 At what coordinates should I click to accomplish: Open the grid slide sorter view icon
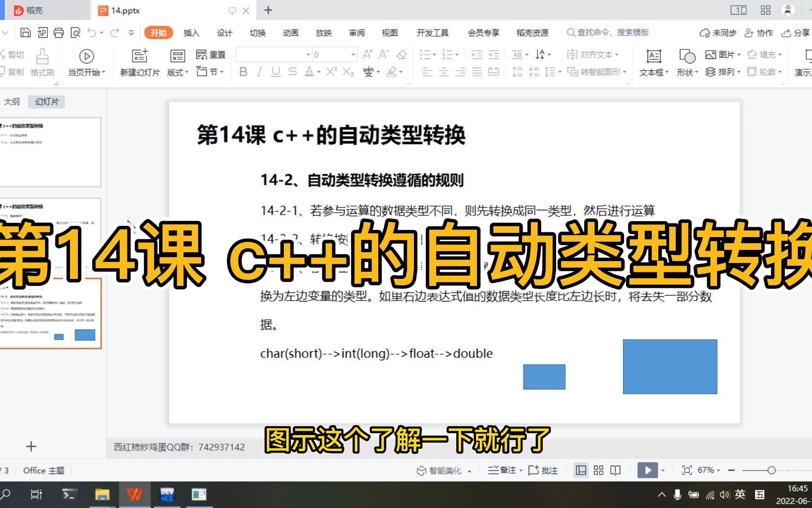click(598, 470)
